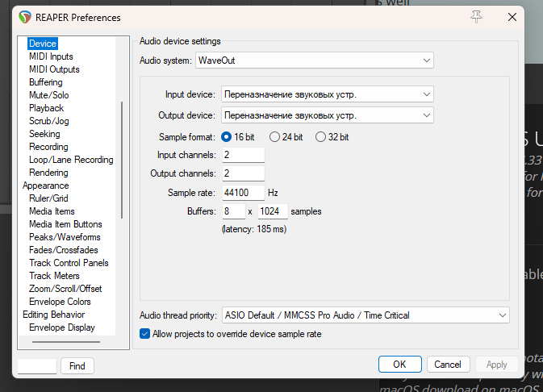Image resolution: width=543 pixels, height=392 pixels.
Task: Close the REAPER Preferences dialog
Action: pos(512,17)
